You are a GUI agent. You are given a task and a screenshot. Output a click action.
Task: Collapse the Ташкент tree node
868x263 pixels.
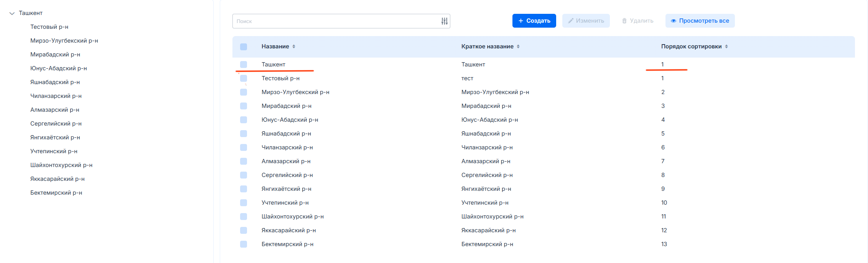[12, 13]
